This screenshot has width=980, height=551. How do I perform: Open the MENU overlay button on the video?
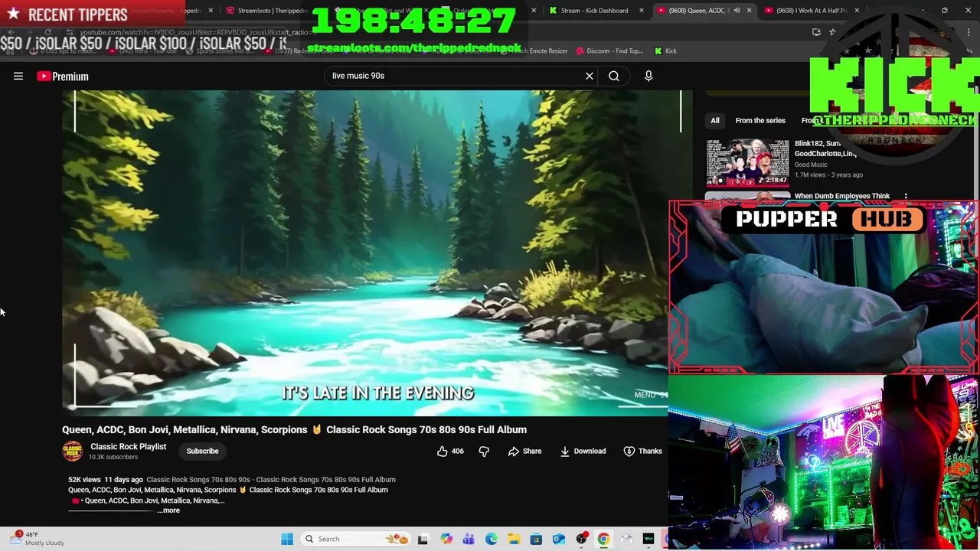[650, 395]
